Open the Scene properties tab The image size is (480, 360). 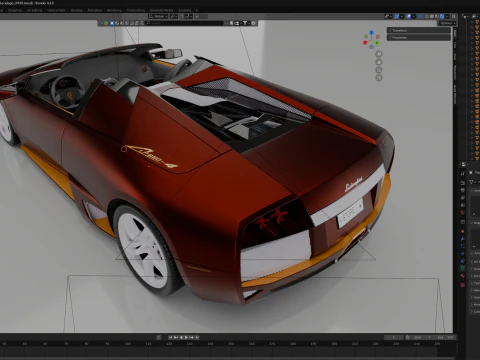tap(463, 205)
